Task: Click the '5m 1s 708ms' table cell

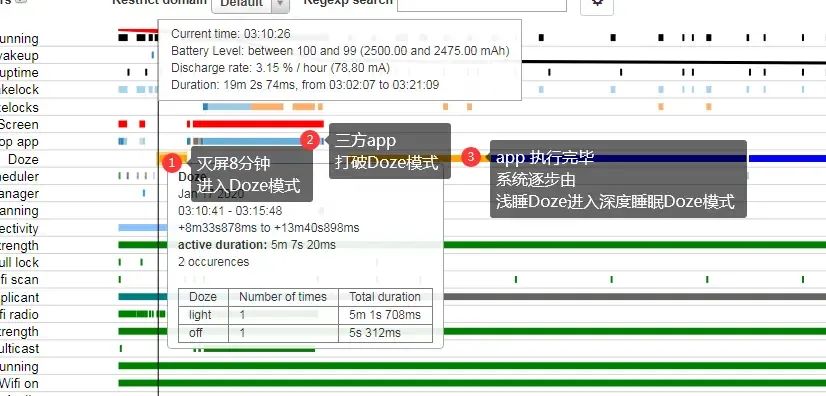Action: tap(385, 315)
